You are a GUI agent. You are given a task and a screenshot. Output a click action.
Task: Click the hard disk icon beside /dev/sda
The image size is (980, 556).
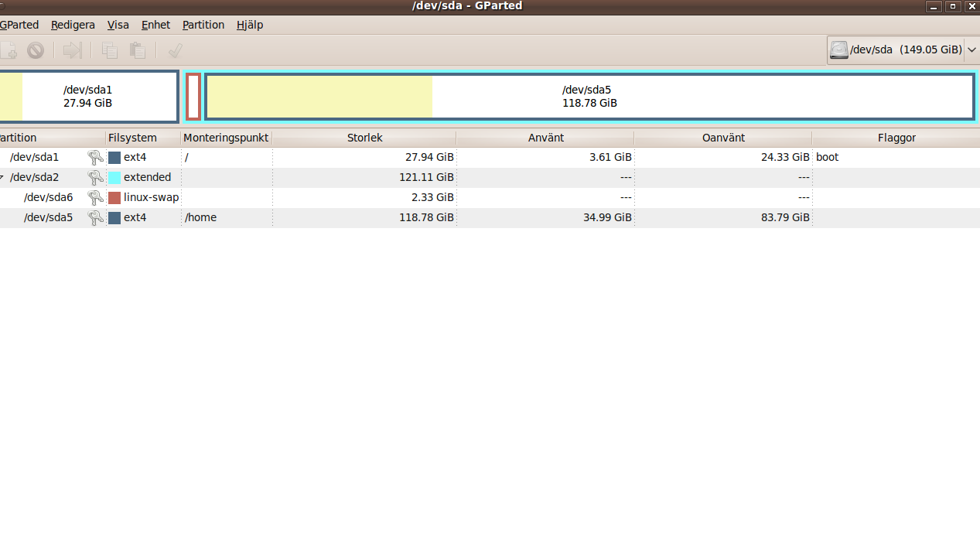[838, 49]
